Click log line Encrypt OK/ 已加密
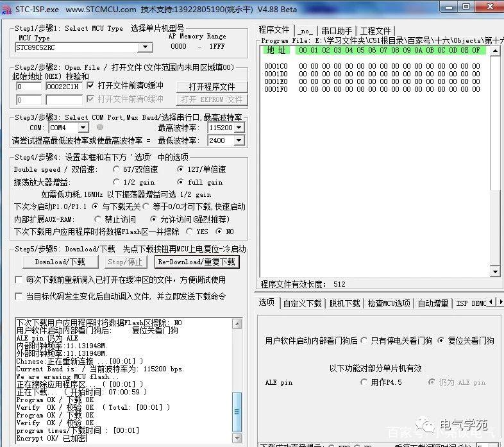This screenshot has width=504, height=447. (x=52, y=438)
